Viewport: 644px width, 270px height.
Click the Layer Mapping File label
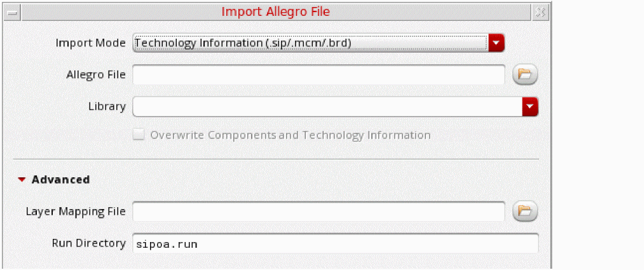(76, 211)
